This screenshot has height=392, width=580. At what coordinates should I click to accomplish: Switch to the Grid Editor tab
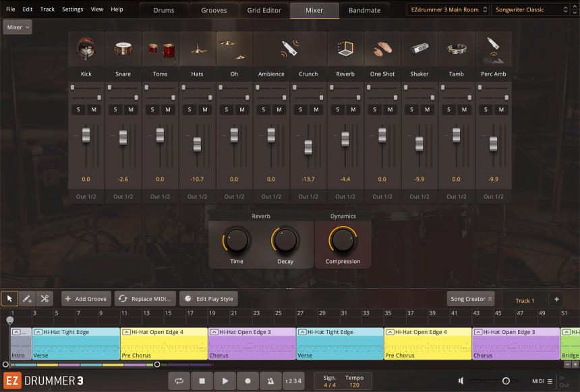pos(264,11)
